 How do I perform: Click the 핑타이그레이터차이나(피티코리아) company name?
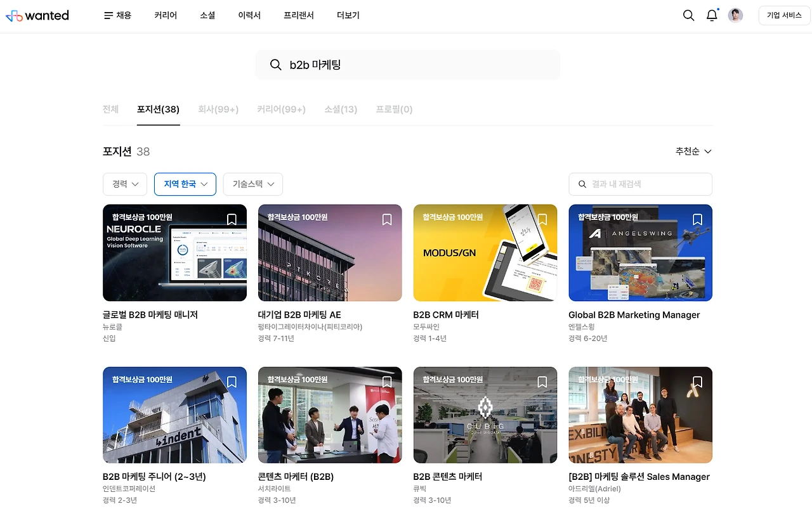(310, 327)
